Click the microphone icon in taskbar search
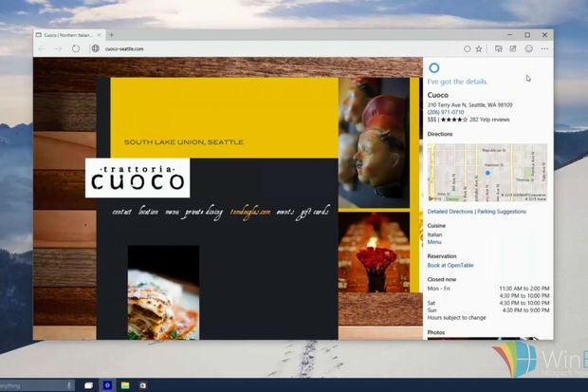This screenshot has width=588, height=392. pyautogui.click(x=69, y=385)
